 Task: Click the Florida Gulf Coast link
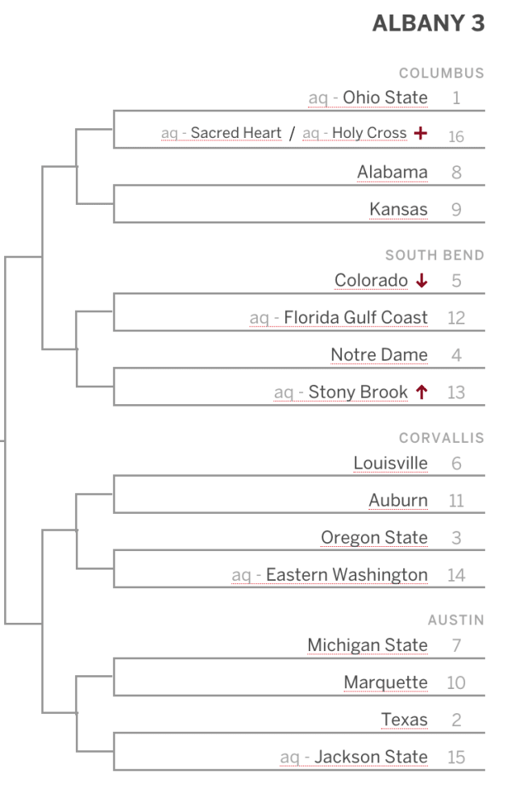click(x=355, y=318)
